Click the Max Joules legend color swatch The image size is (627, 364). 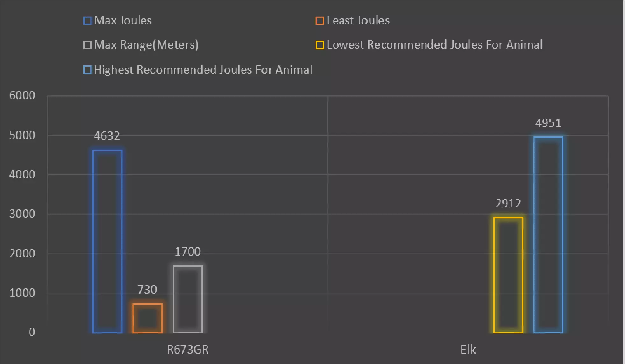(88, 21)
